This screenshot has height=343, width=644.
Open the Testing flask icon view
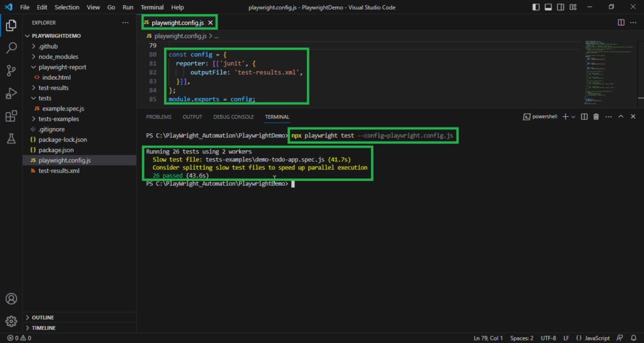tap(11, 139)
